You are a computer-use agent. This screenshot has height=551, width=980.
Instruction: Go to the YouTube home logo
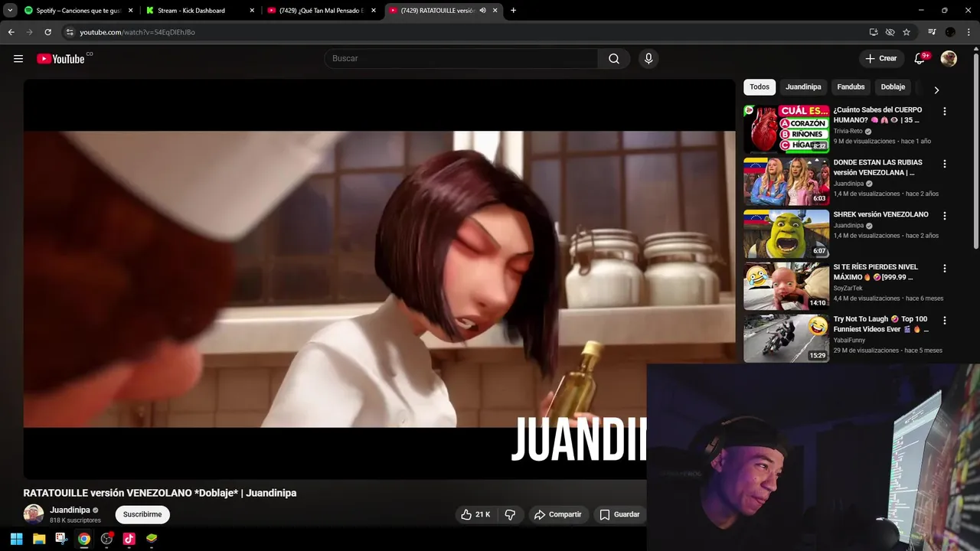pos(60,59)
